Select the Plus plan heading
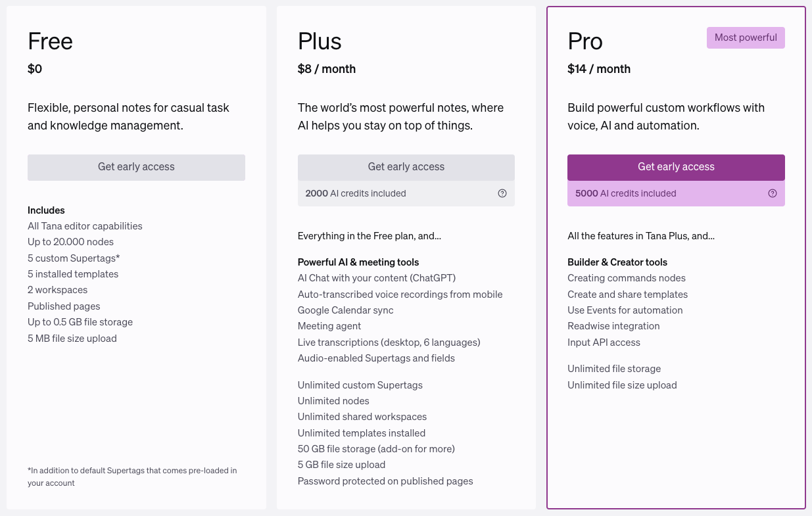 (320, 41)
